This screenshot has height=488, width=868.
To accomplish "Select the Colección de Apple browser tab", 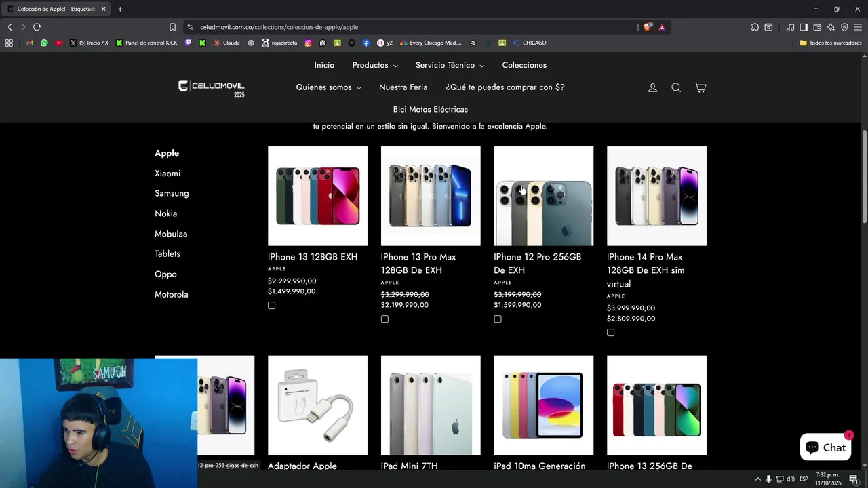I will coord(57,9).
